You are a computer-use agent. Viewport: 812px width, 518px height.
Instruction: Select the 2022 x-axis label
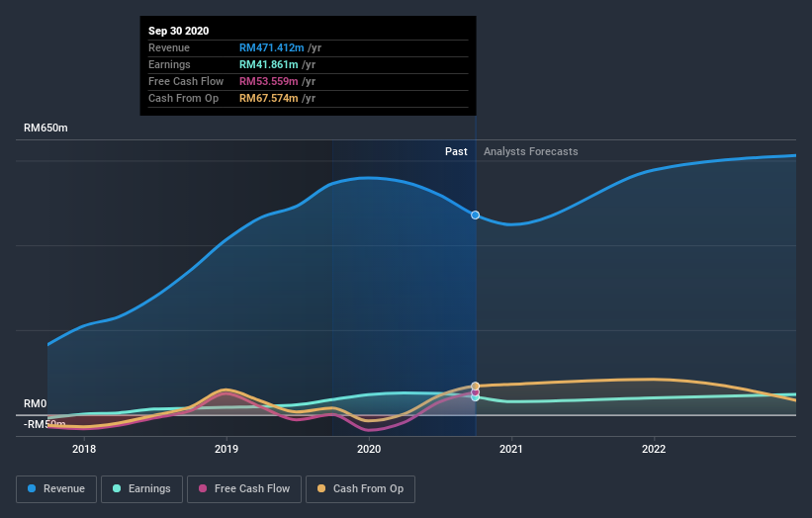click(654, 449)
